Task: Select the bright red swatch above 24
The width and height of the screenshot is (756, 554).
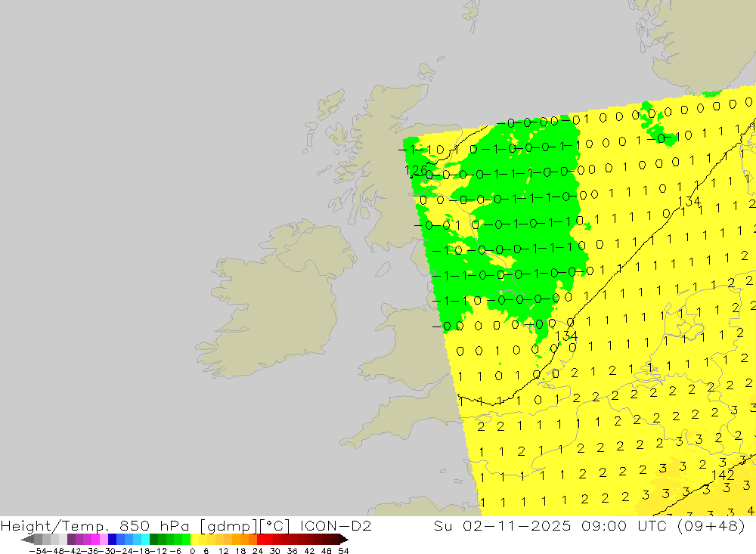Action: pyautogui.click(x=261, y=540)
